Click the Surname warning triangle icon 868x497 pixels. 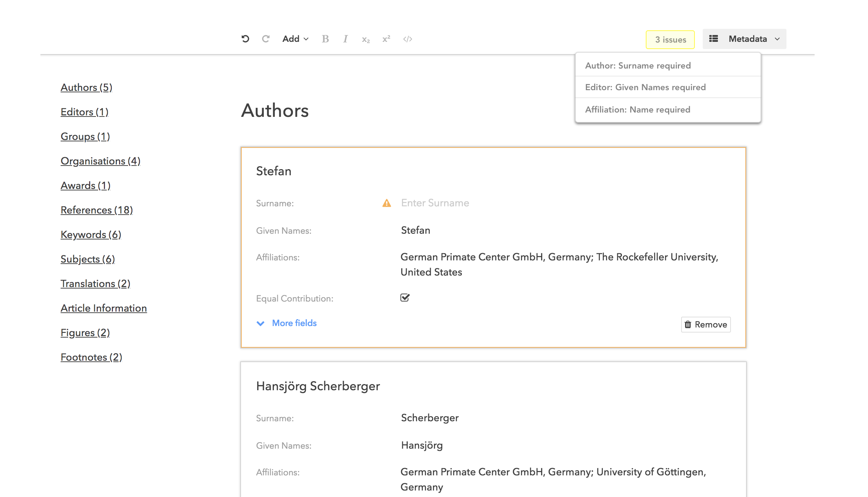pyautogui.click(x=387, y=203)
